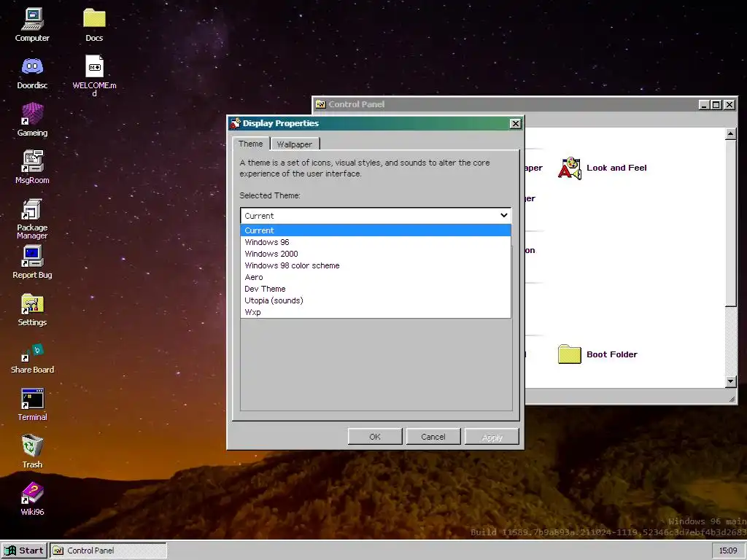Minimize the Control Panel window

[704, 105]
